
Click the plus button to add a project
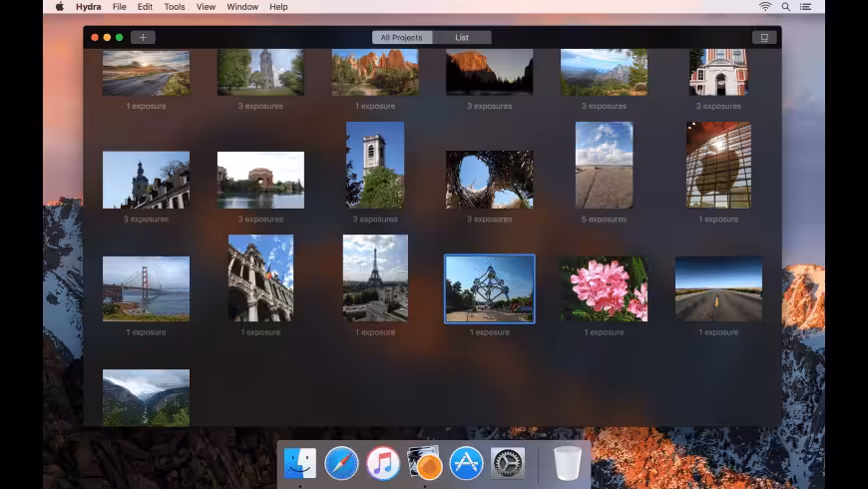(143, 37)
